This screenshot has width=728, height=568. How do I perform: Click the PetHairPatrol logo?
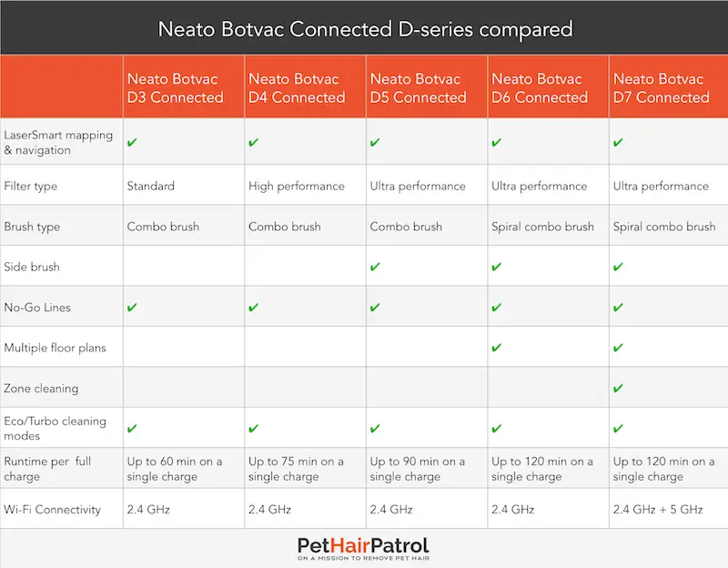click(363, 549)
